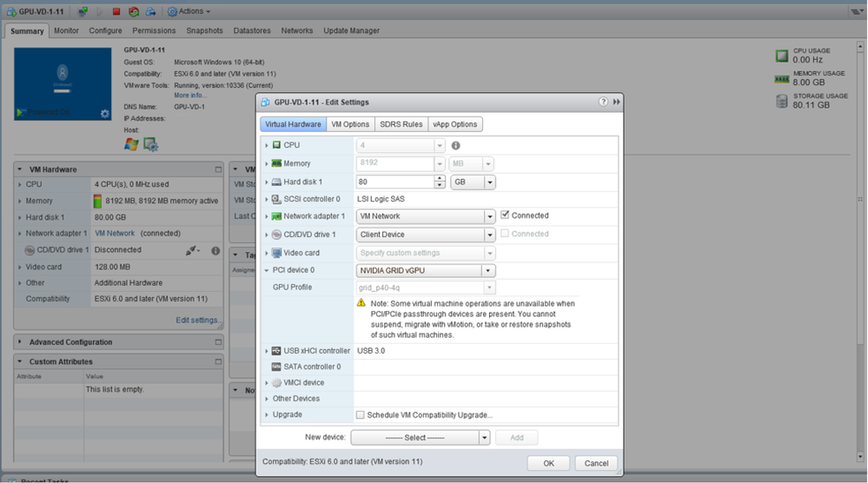Click the Hard disk 1 size stepper up arrow

tap(440, 179)
